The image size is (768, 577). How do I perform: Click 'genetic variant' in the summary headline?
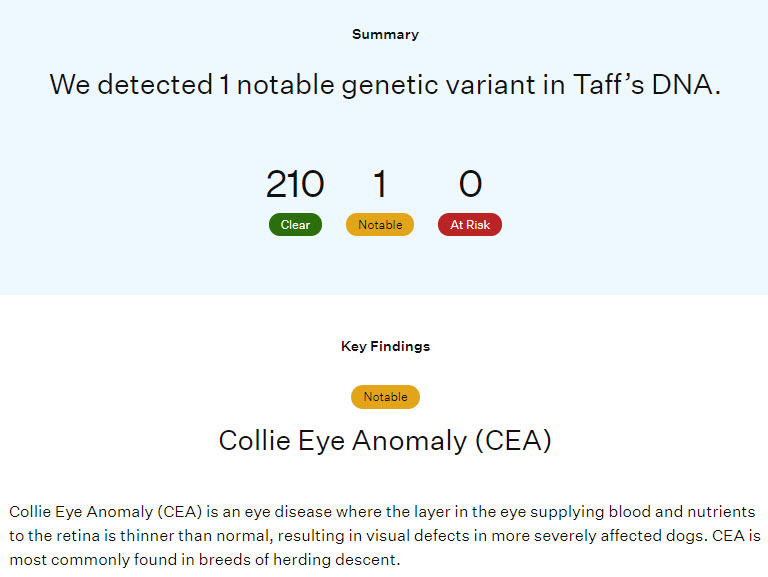tap(445, 85)
